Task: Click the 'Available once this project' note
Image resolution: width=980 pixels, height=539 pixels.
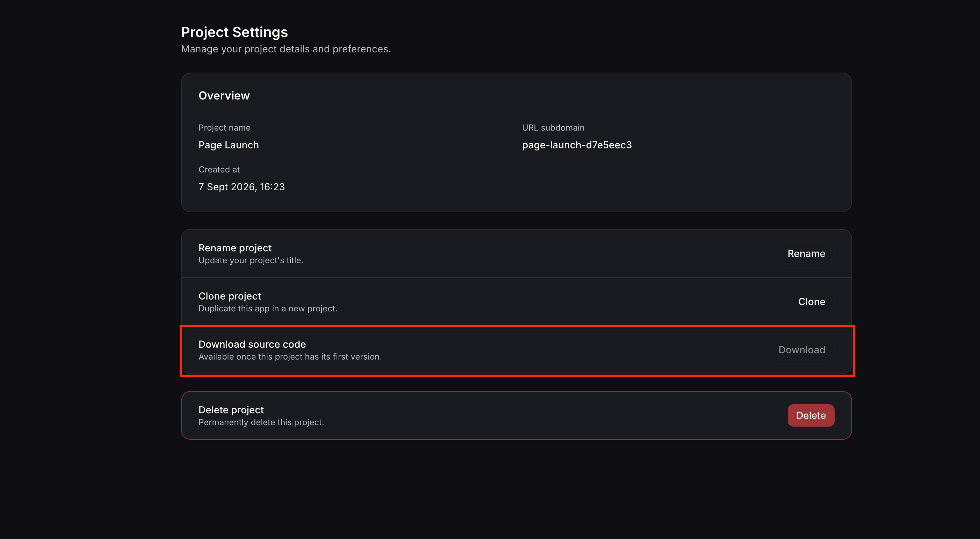Action: (290, 357)
